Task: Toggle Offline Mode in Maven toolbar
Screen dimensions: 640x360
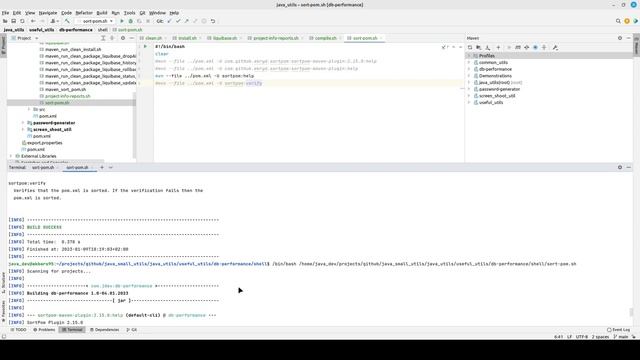Action: [527, 48]
